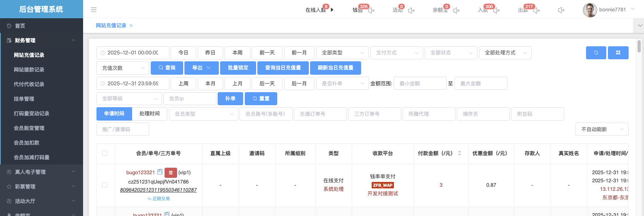The image size is (644, 216).
Task: Unmute the 钱包 wallet sound icon
Action: coord(371,11)
